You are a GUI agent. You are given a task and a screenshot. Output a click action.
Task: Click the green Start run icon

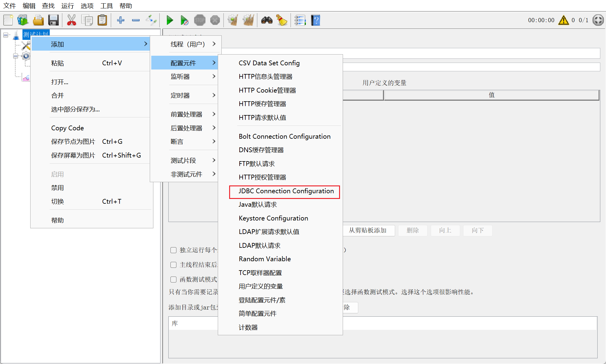coord(170,20)
